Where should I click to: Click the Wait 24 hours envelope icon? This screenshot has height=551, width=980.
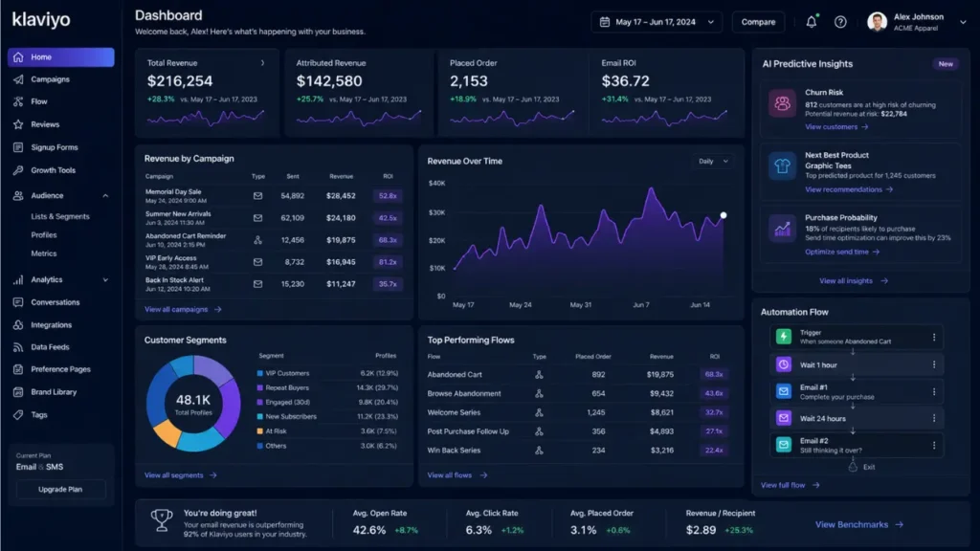click(x=783, y=418)
